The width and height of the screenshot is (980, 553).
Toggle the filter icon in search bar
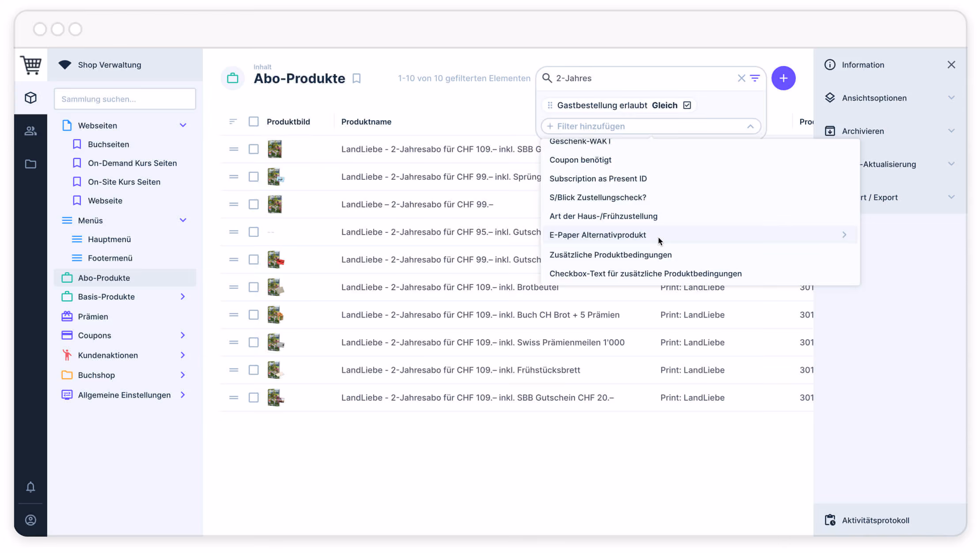pyautogui.click(x=755, y=78)
